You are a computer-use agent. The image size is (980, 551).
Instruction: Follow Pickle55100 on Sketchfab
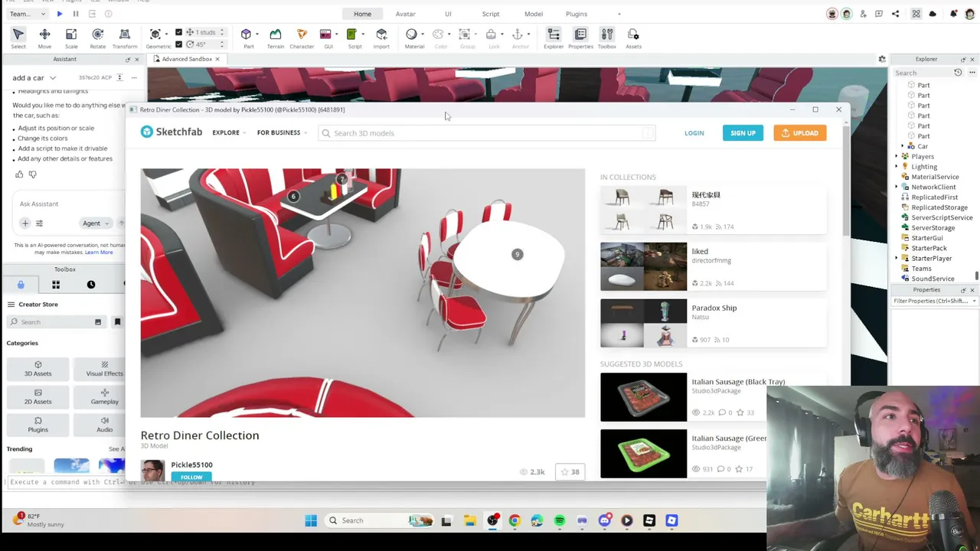coord(191,478)
